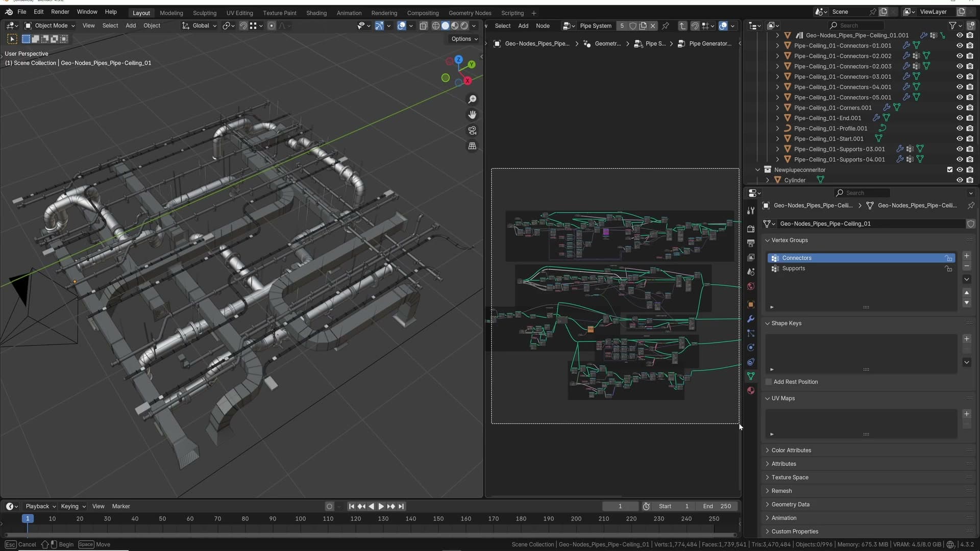The image size is (980, 551).
Task: Add a new UV map
Action: pos(967,414)
